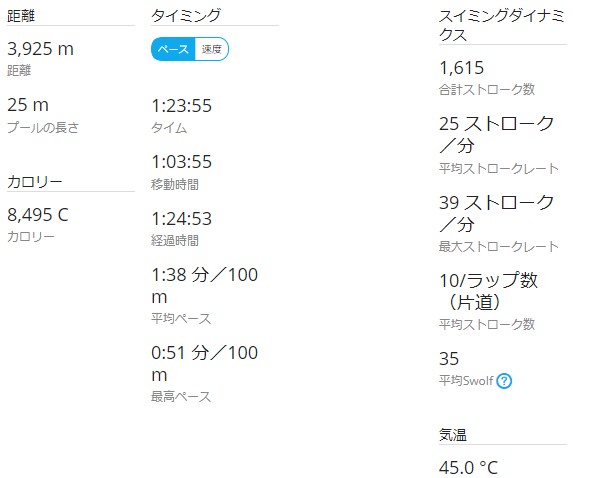Viewport: 589px width, 478px height.
Task: Click the 0:51 最高ペース value
Action: click(205, 363)
